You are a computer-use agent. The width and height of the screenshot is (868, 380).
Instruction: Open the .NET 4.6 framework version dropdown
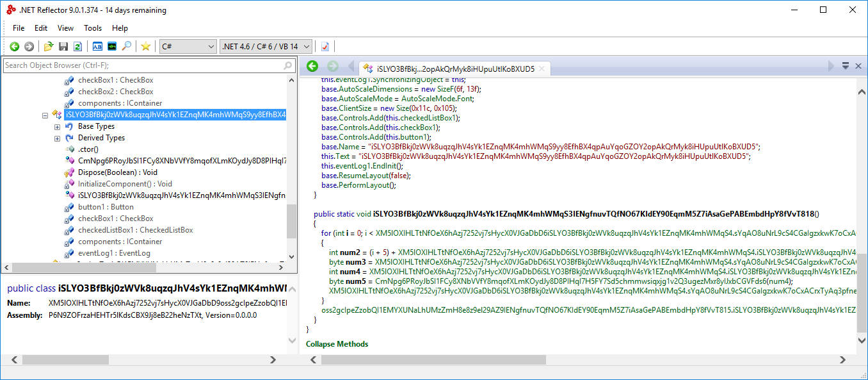pyautogui.click(x=266, y=46)
